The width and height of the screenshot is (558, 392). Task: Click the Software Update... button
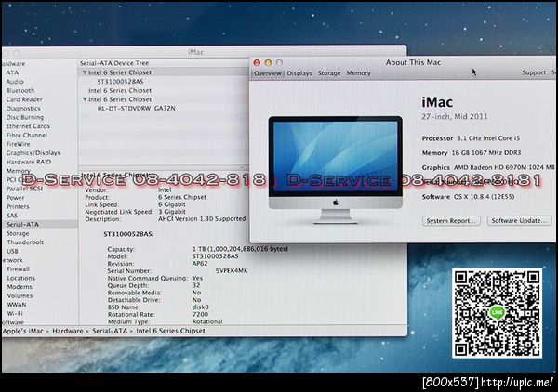[519, 221]
